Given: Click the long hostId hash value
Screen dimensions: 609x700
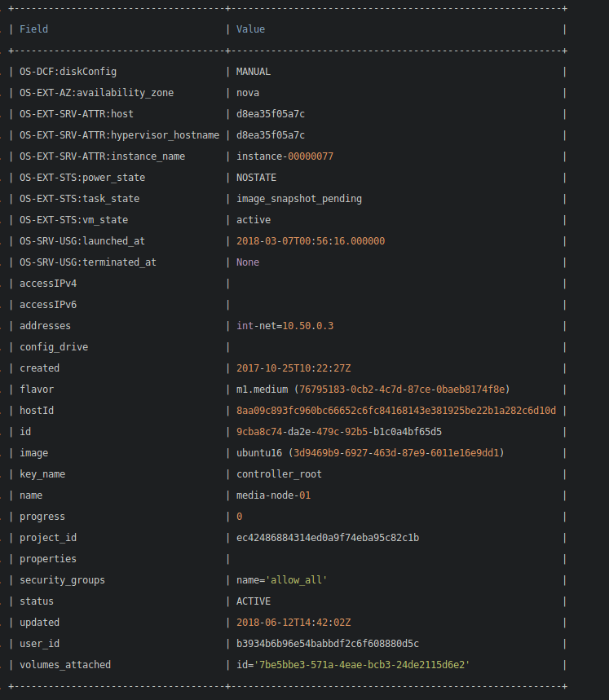Looking at the screenshot, I should click(x=396, y=411).
